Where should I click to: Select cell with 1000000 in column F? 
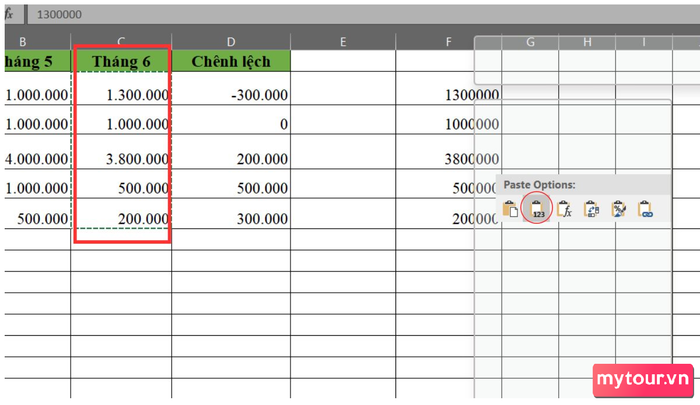click(448, 120)
